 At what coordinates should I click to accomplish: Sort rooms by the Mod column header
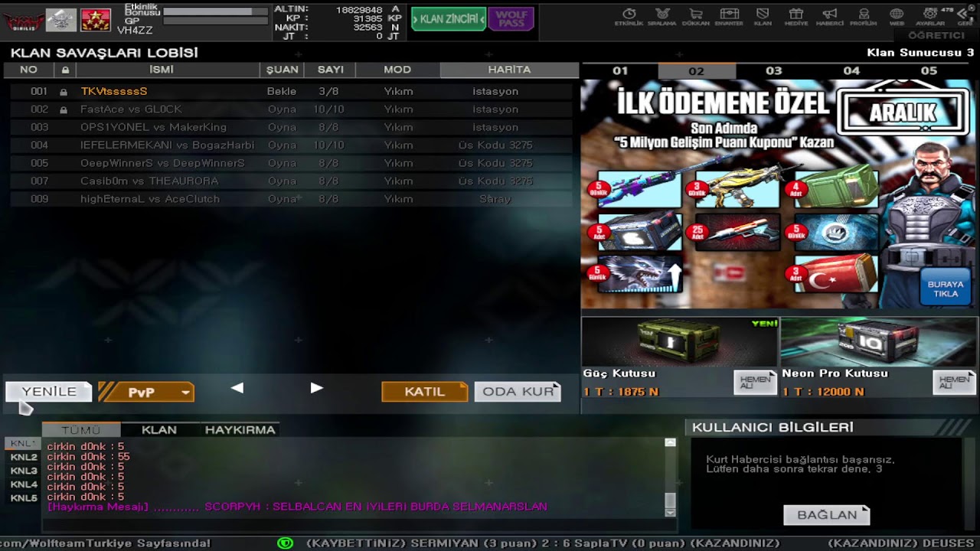[x=397, y=70]
